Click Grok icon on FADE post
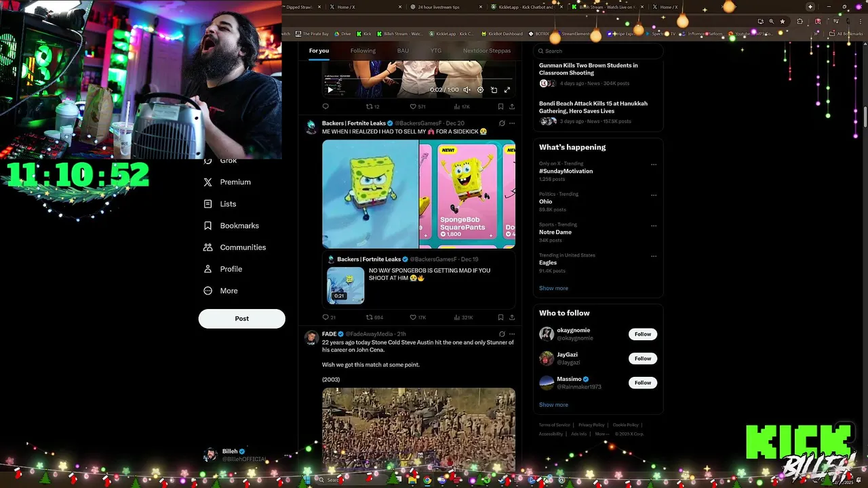The image size is (868, 488). [502, 334]
